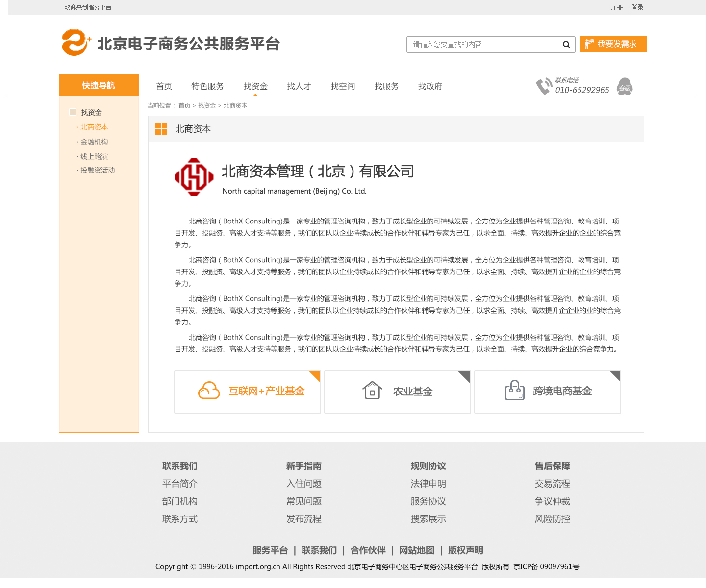This screenshot has height=588, width=706.
Task: Click the North Capital red company logo
Action: tap(194, 177)
